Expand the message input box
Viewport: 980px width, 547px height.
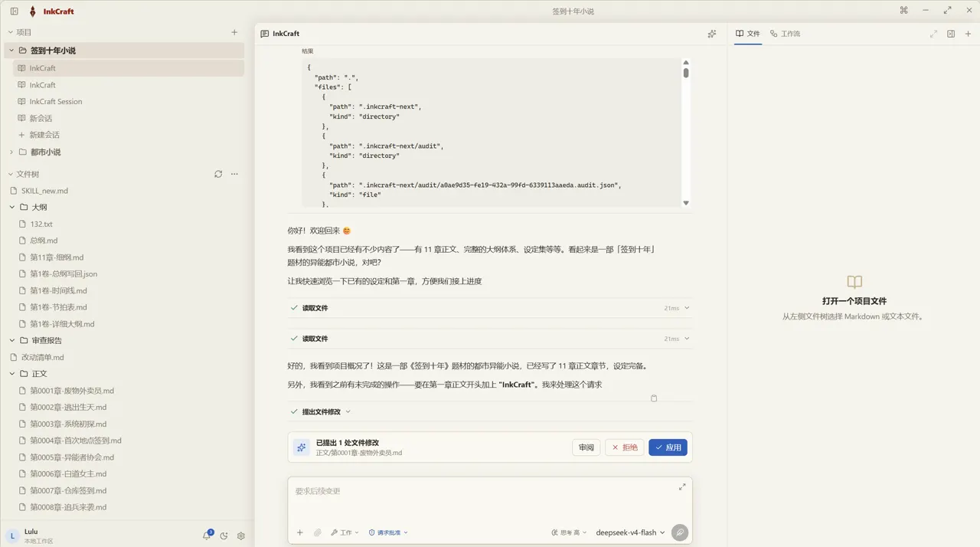[x=682, y=487]
